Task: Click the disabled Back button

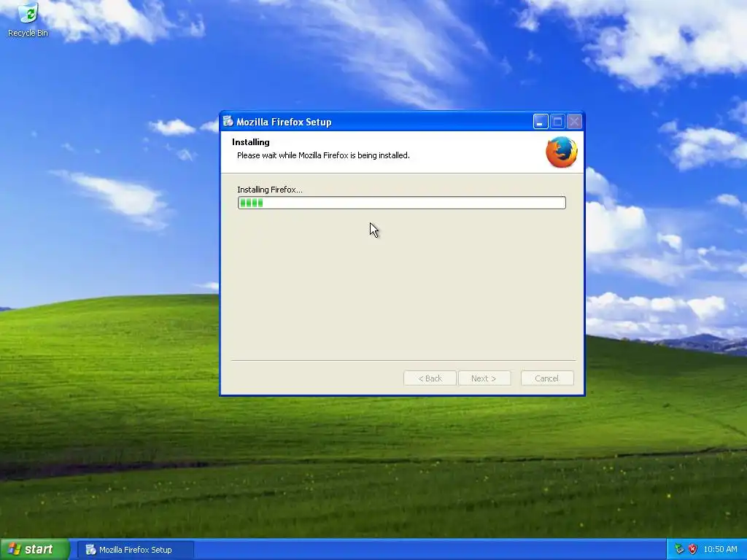Action: click(x=430, y=378)
